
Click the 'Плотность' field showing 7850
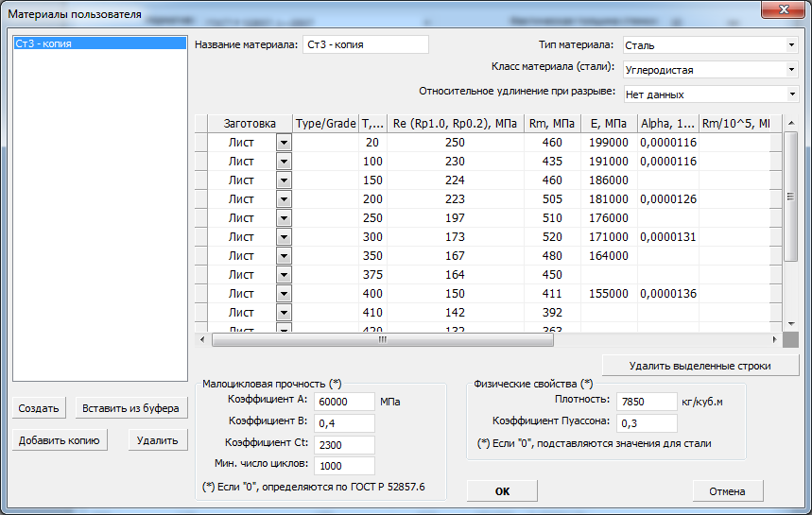[647, 402]
